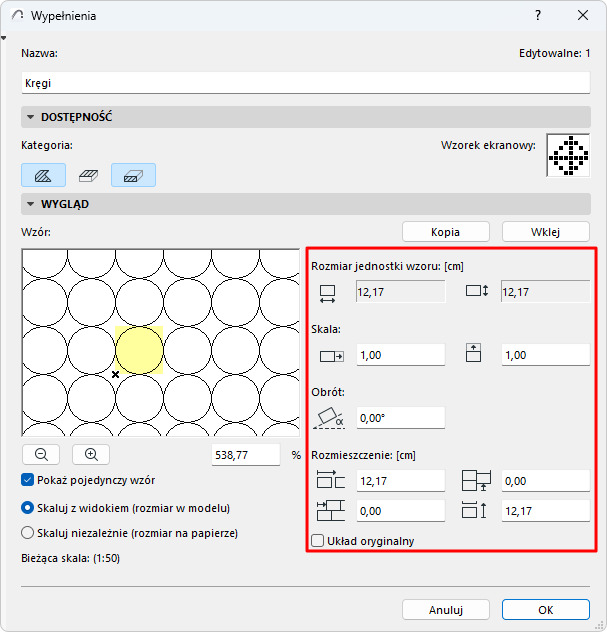Click the Kopia button
Image resolution: width=607 pixels, height=632 pixels.
[x=446, y=232]
